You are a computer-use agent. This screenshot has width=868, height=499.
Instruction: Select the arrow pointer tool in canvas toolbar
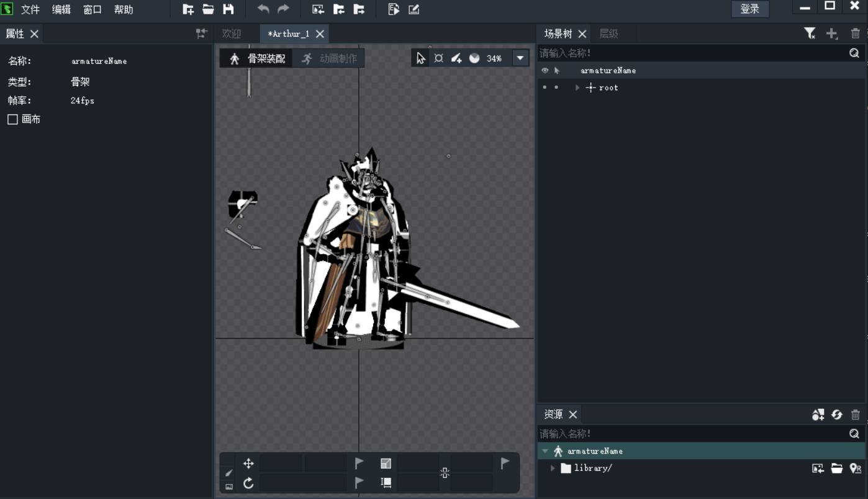(x=421, y=58)
